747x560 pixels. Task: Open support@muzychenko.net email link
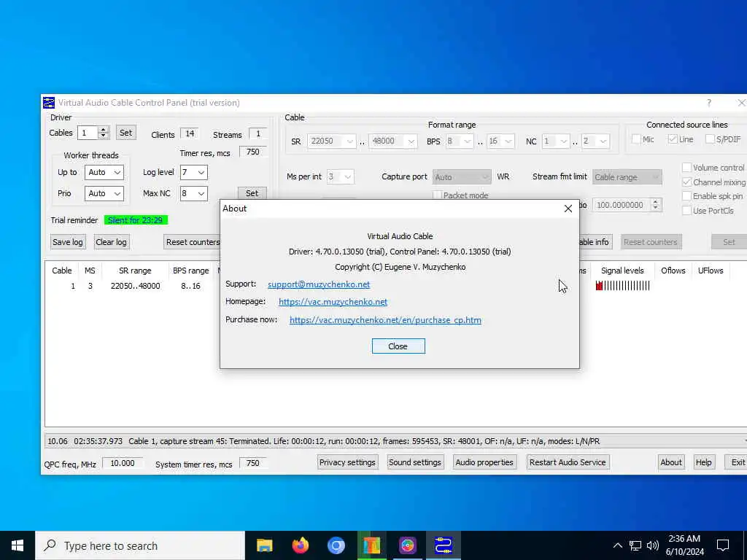pos(319,284)
